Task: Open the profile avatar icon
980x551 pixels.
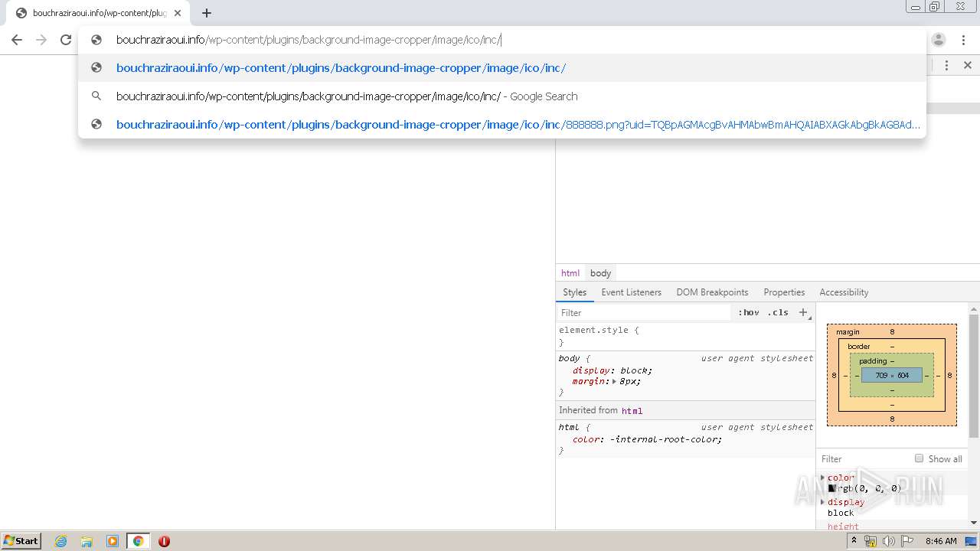Action: (x=939, y=40)
